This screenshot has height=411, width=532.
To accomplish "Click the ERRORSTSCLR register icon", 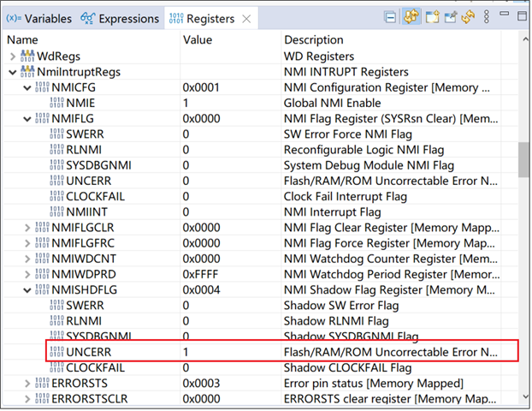I will pos(42,399).
